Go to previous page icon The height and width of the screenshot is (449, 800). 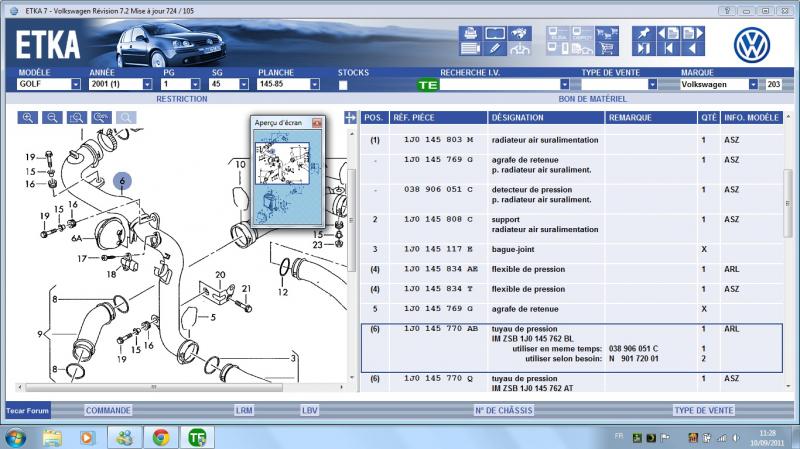[x=668, y=33]
